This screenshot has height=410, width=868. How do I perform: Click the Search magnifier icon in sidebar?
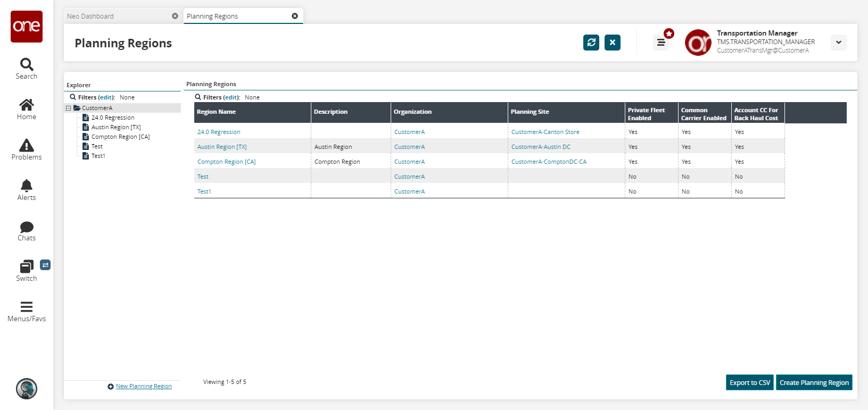click(27, 65)
